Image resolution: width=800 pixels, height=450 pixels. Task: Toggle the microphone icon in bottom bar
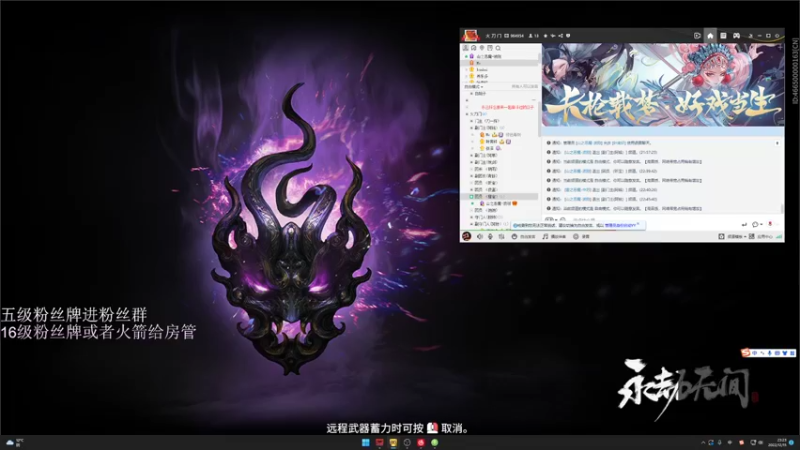[x=490, y=236]
